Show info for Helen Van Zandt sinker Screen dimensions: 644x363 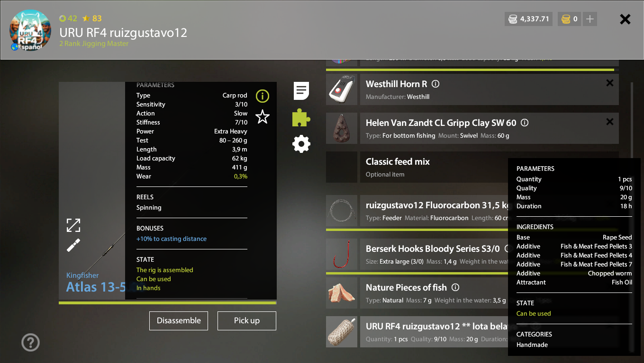[x=525, y=123]
